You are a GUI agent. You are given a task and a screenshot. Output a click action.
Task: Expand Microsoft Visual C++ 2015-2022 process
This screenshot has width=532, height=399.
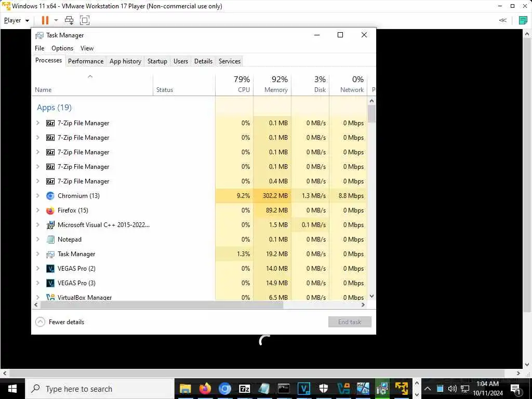37,225
